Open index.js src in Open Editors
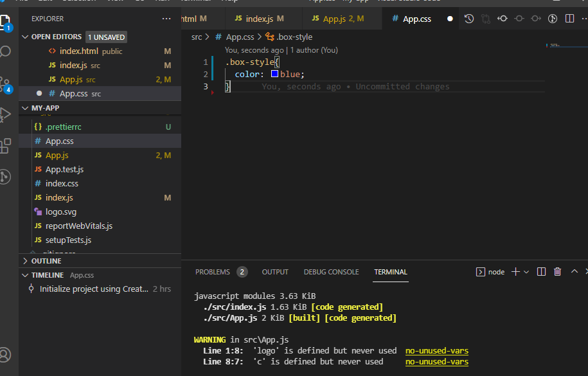Screen dimensions: 588x376 (x=100, y=66)
